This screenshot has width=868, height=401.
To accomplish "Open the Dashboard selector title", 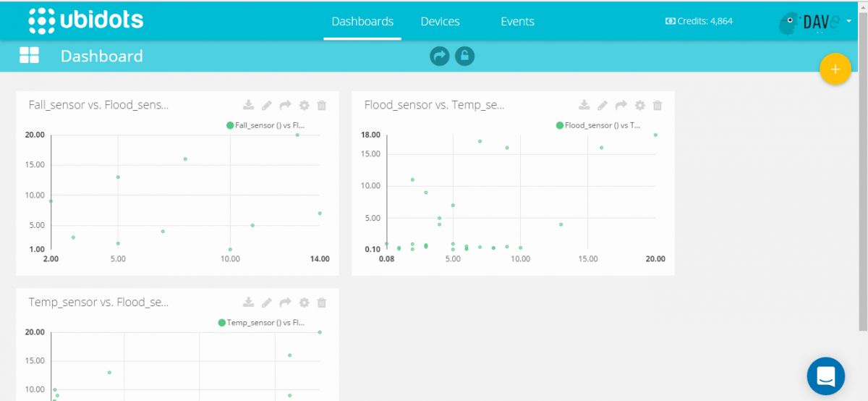I will pos(101,56).
